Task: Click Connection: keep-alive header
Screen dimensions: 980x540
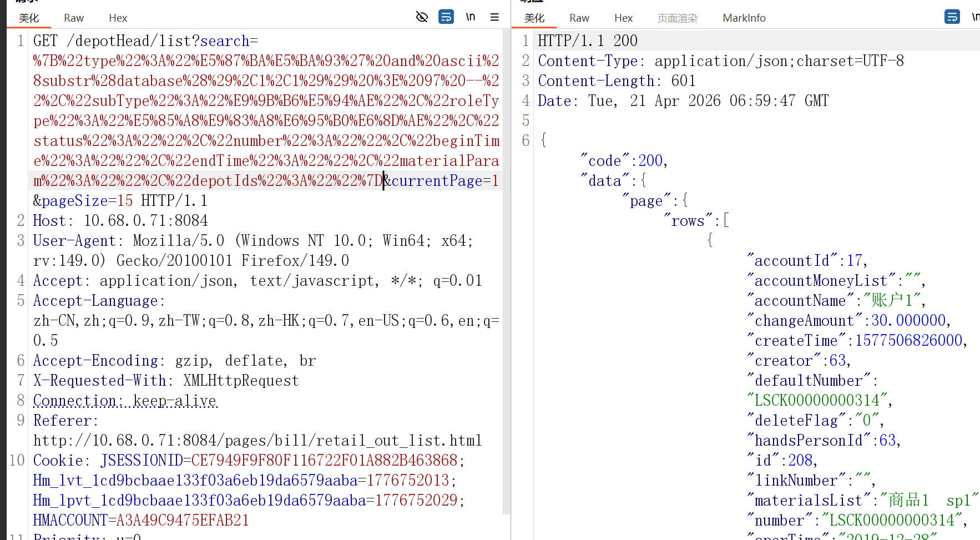Action: 125,401
